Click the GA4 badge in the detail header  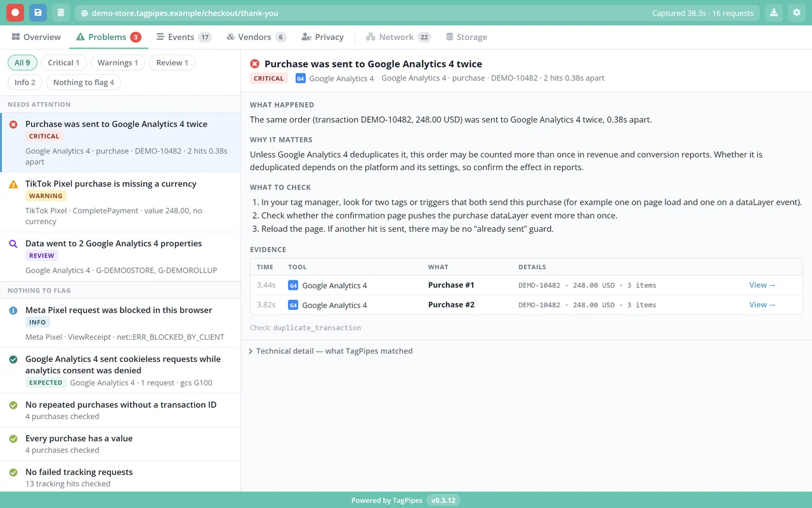[301, 79]
